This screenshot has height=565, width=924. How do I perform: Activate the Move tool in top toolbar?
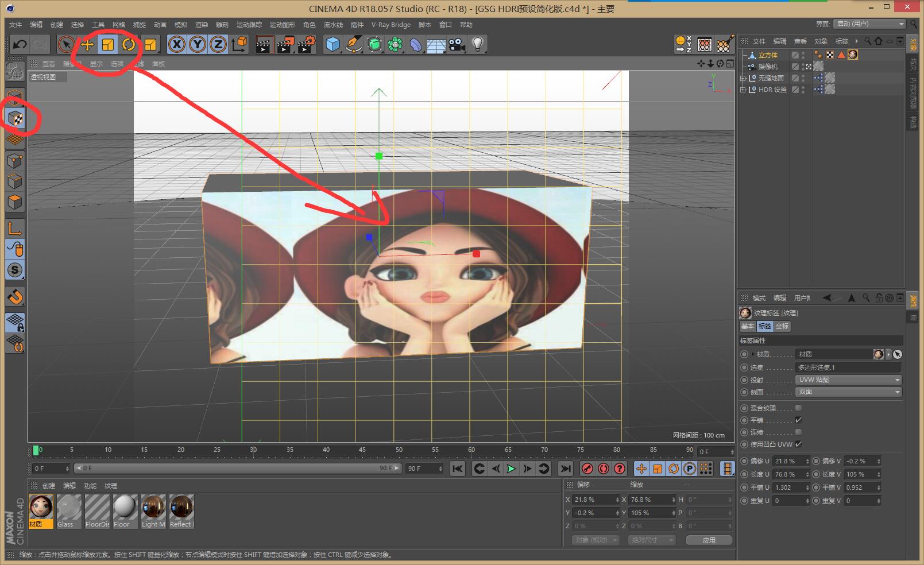[x=87, y=44]
